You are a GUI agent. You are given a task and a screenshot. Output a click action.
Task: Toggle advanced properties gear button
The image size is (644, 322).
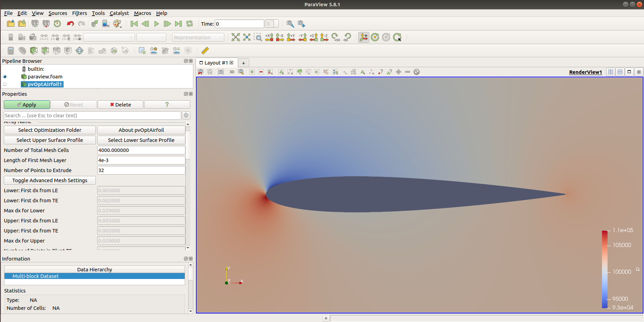[186, 116]
